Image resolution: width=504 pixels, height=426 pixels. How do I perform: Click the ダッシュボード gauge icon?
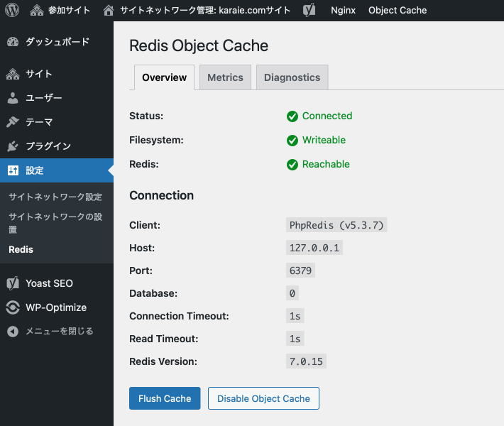[13, 42]
